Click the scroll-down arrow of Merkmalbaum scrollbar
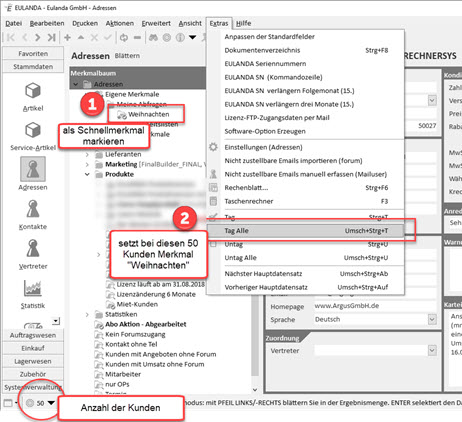The height and width of the screenshot is (422, 462). pyautogui.click(x=255, y=390)
